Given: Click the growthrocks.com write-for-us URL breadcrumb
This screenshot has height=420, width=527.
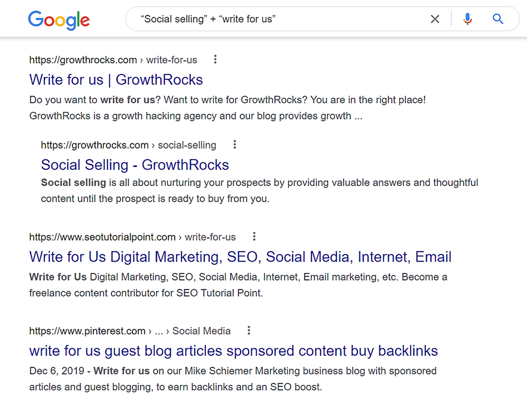Looking at the screenshot, I should tap(114, 60).
